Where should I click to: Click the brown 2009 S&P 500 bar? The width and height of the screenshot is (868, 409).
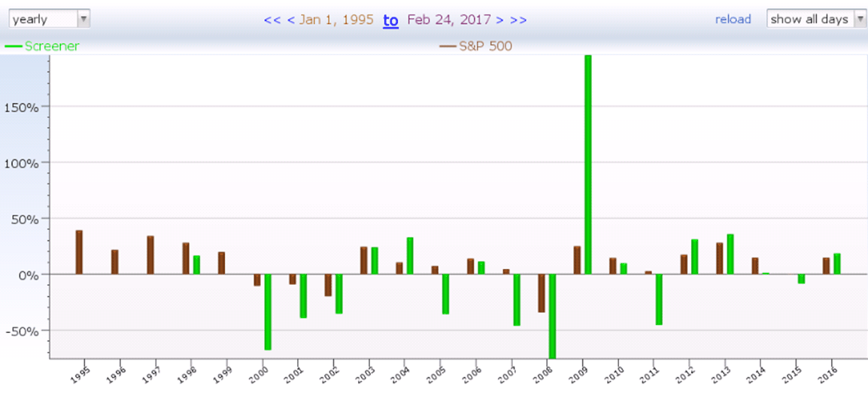tap(577, 260)
